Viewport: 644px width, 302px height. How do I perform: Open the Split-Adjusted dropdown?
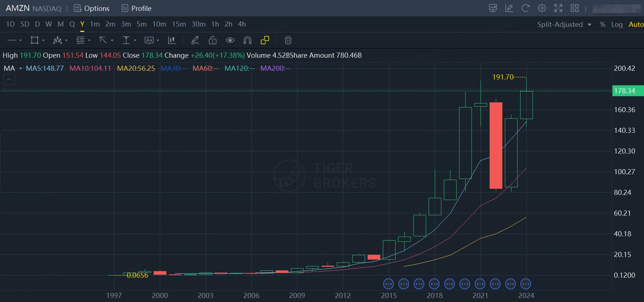coord(564,24)
